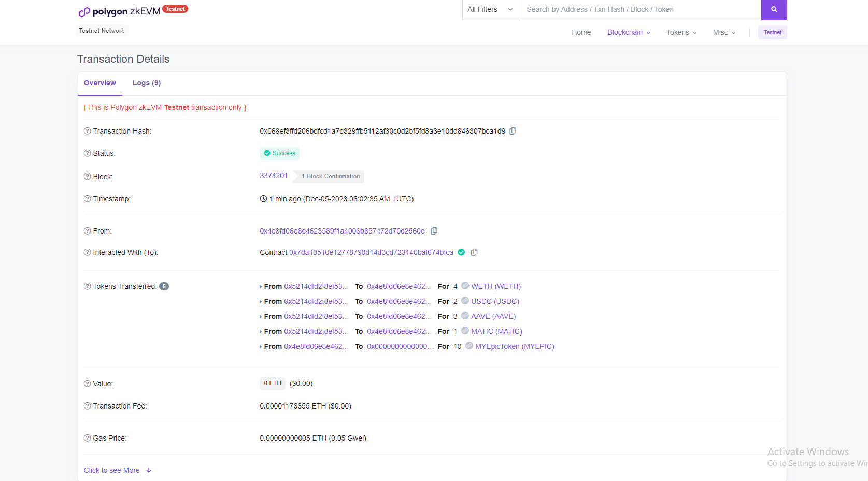
Task: Click the Testnet button in navbar
Action: pos(772,32)
